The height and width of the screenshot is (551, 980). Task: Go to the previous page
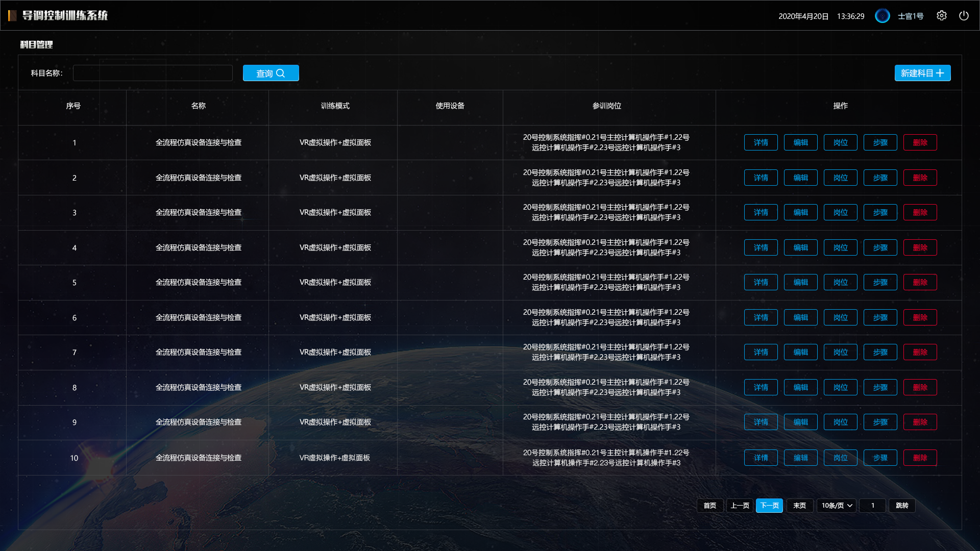pos(740,506)
